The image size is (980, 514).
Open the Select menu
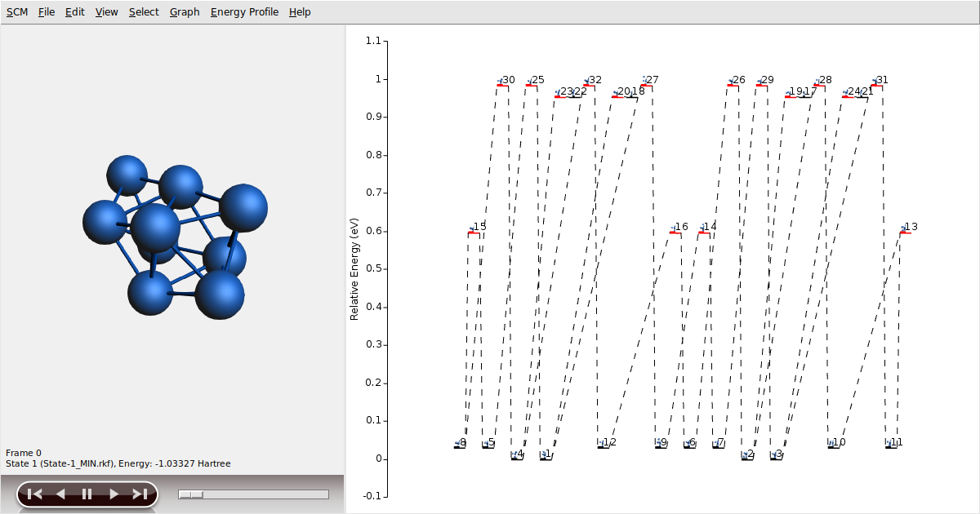pyautogui.click(x=144, y=12)
